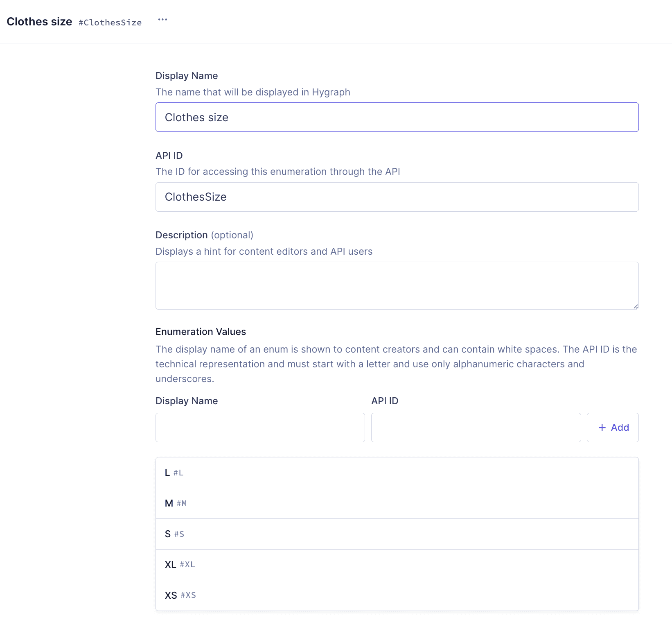
Task: Select the XL enumeration value row
Action: click(397, 565)
